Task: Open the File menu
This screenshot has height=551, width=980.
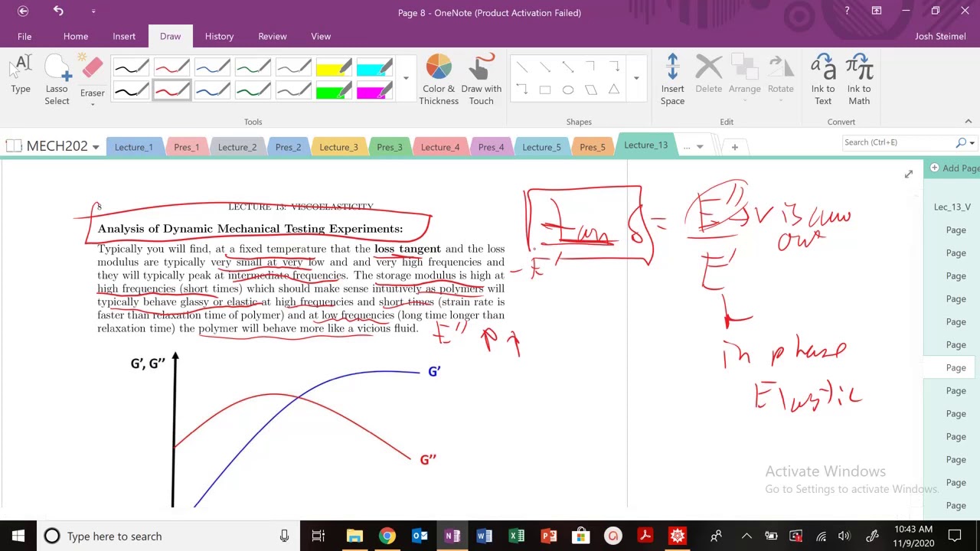Action: [x=24, y=36]
